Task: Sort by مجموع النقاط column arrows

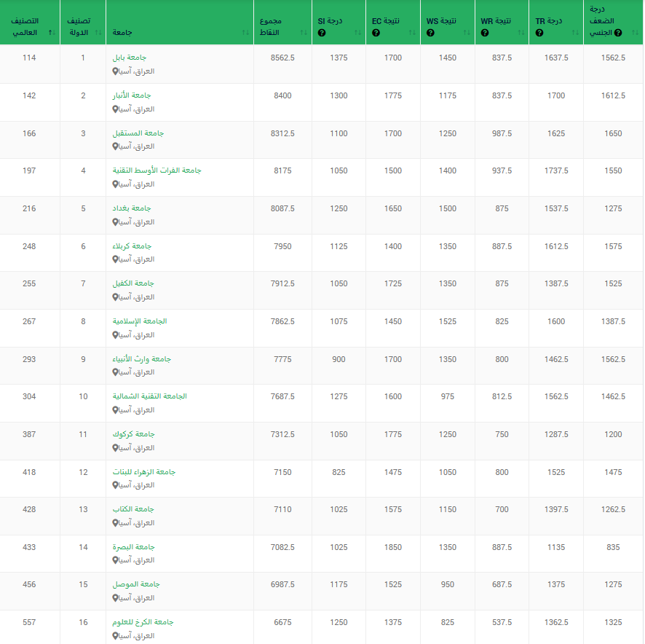Action: [303, 33]
